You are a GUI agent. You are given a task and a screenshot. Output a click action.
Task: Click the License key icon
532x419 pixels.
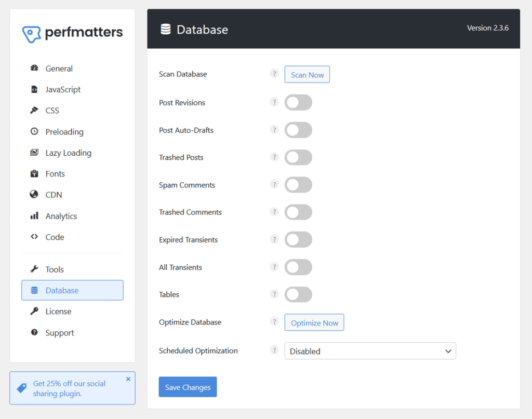34,311
